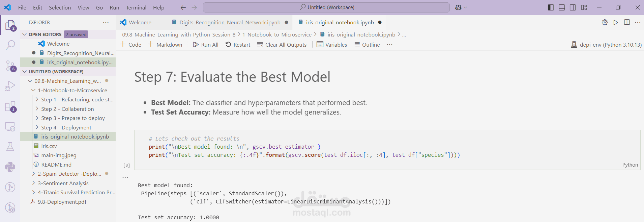Toggle the bottom Panel layout
644x222 pixels.
[562, 7]
